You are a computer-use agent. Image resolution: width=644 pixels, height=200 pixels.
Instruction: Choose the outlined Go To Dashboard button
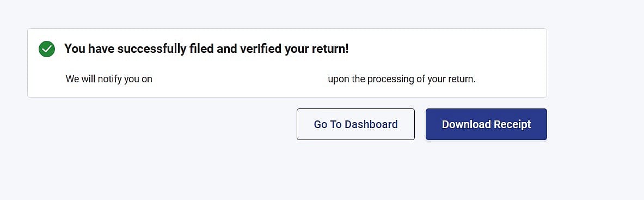coord(355,124)
